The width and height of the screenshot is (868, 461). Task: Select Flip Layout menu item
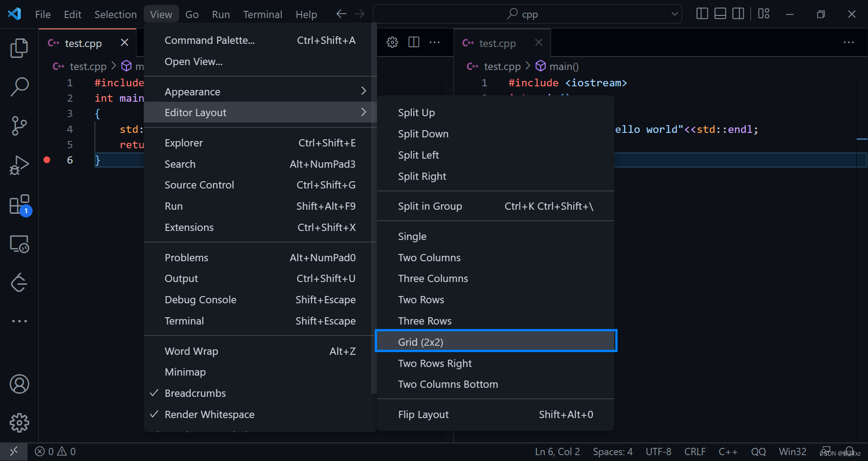pos(495,414)
